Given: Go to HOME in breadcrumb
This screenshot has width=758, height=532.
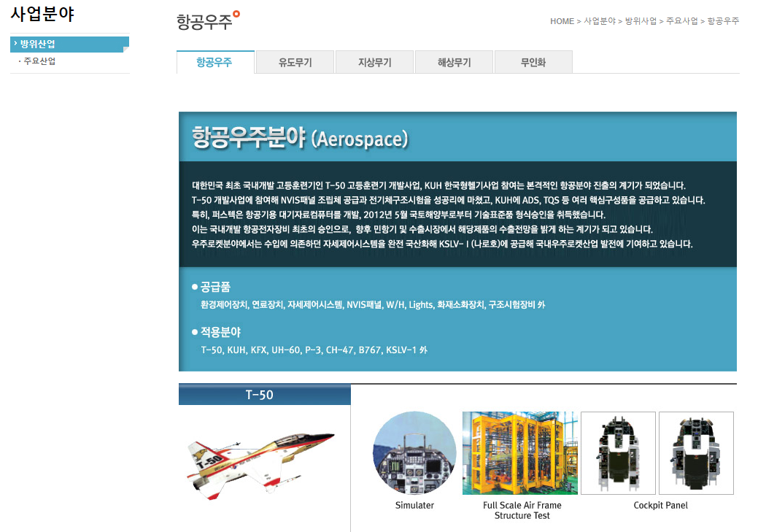Looking at the screenshot, I should pyautogui.click(x=562, y=21).
